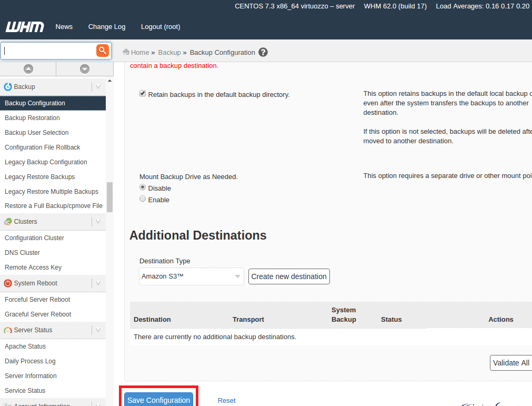Click the sidebar search input field
The width and height of the screenshot is (532, 406).
pyautogui.click(x=48, y=51)
